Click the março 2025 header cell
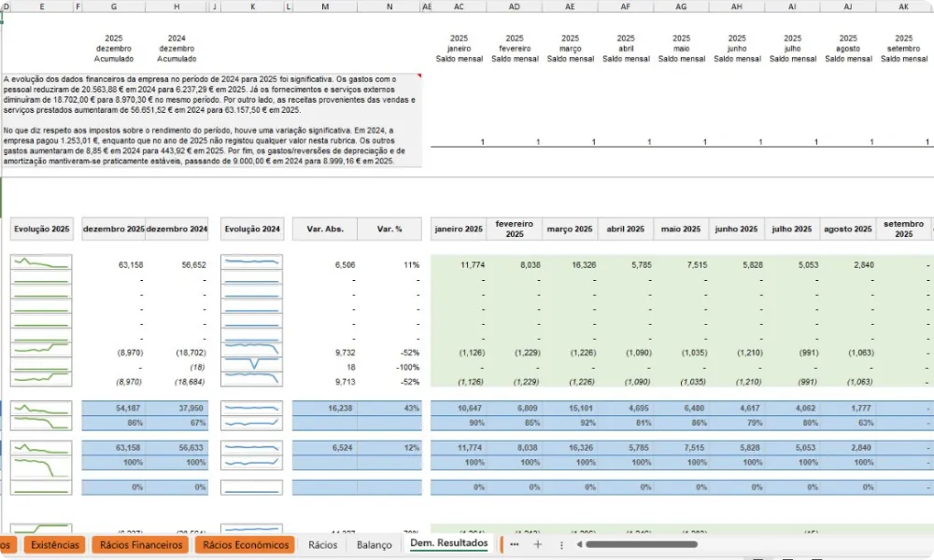The width and height of the screenshot is (934, 560). click(x=570, y=229)
